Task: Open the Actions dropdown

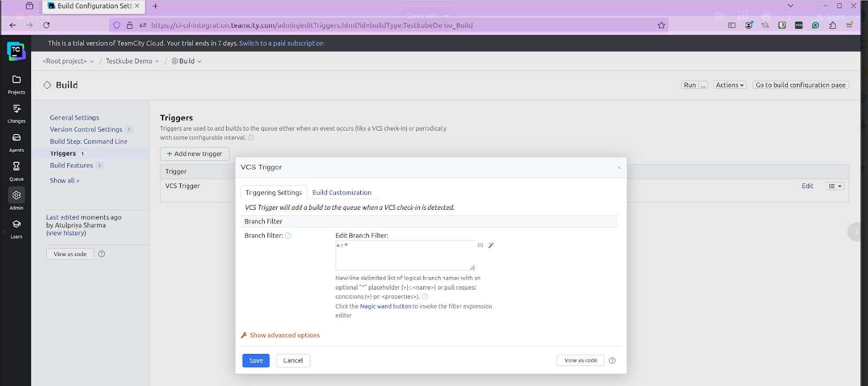Action: coord(730,85)
